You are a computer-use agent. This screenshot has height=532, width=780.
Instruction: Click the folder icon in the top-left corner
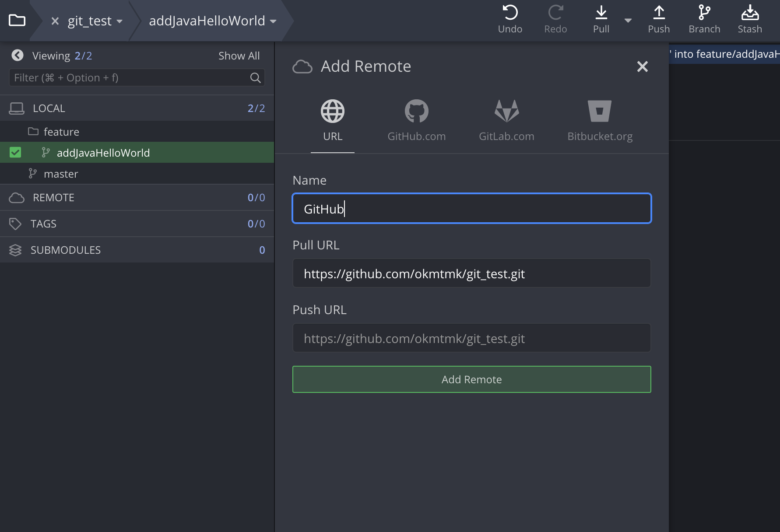pyautogui.click(x=17, y=20)
